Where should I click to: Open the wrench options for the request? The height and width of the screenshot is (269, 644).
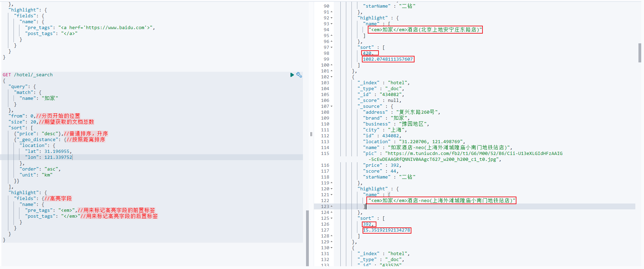point(299,75)
